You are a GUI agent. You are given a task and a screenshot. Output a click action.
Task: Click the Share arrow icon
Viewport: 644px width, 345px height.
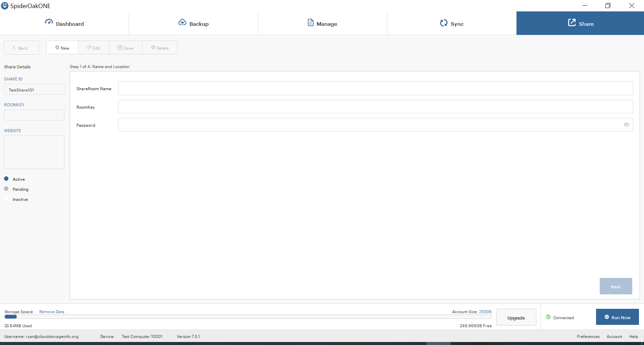(572, 22)
